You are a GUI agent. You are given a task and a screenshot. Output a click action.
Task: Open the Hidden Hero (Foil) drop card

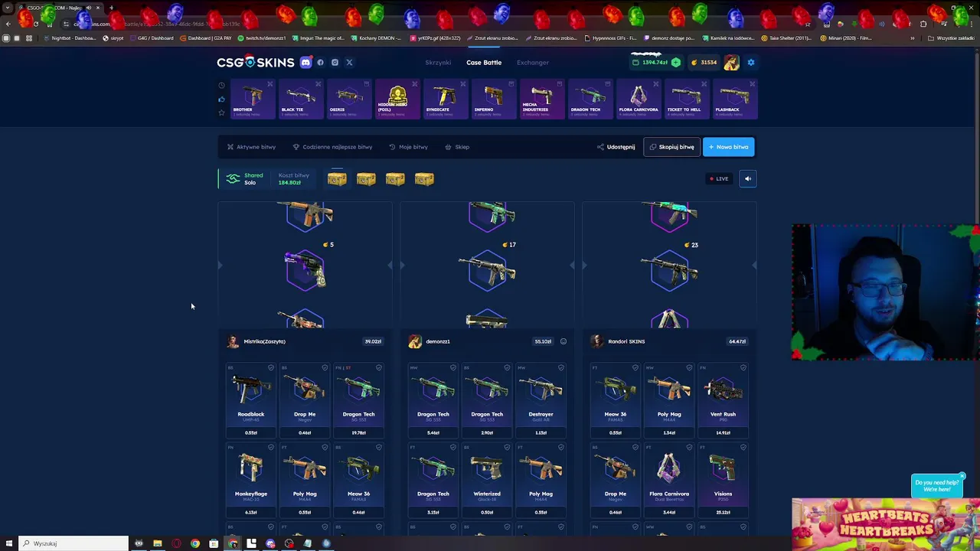[397, 99]
